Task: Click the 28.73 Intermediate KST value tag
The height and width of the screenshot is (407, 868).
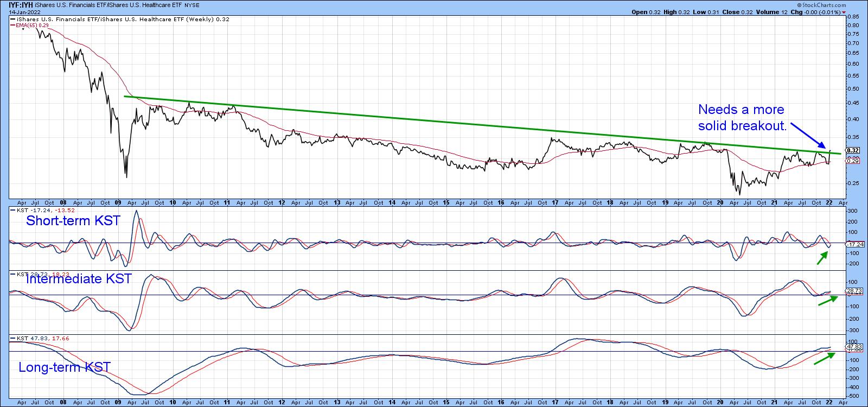Action: click(853, 291)
